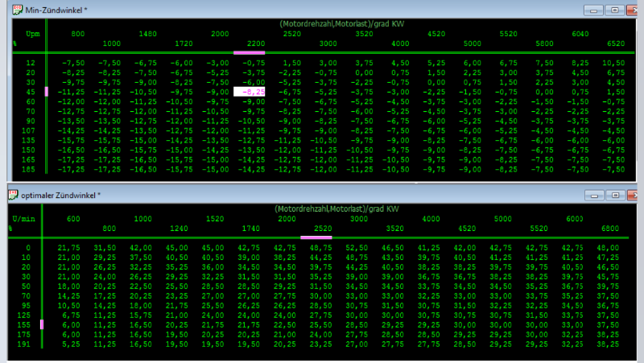The height and width of the screenshot is (363, 644).
Task: Select the highlighted -8,25 cell
Action: [250, 92]
